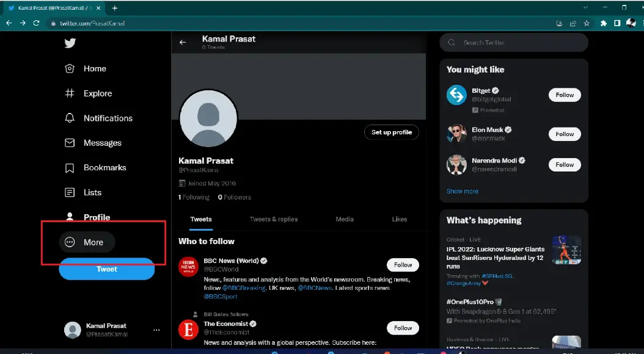This screenshot has height=354, width=644.
Task: Click the More circle-dots icon
Action: coord(70,242)
